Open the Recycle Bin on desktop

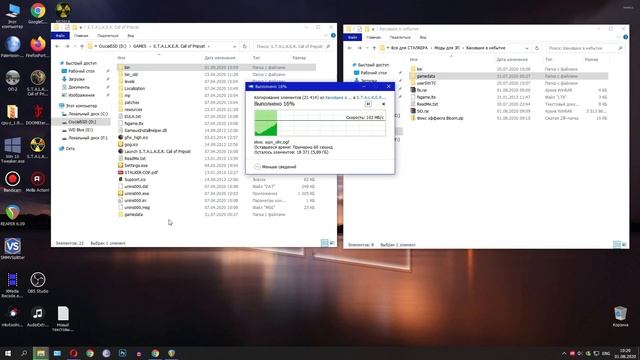(620, 317)
